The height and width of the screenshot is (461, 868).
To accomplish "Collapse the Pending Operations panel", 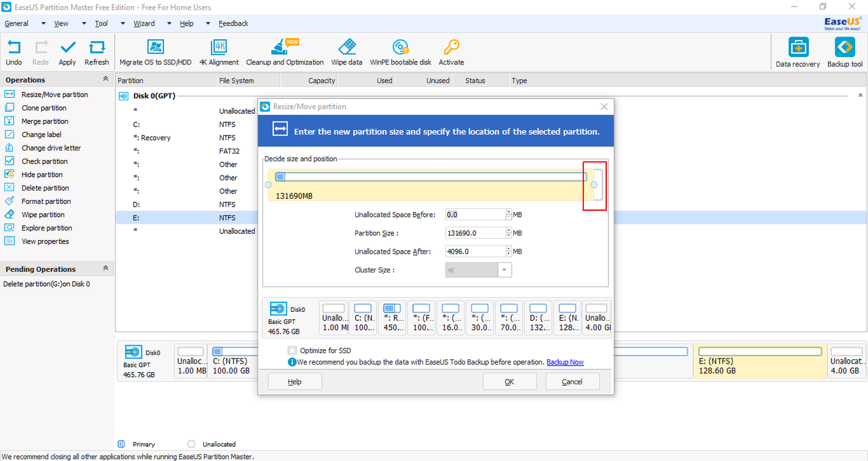I will 105,268.
